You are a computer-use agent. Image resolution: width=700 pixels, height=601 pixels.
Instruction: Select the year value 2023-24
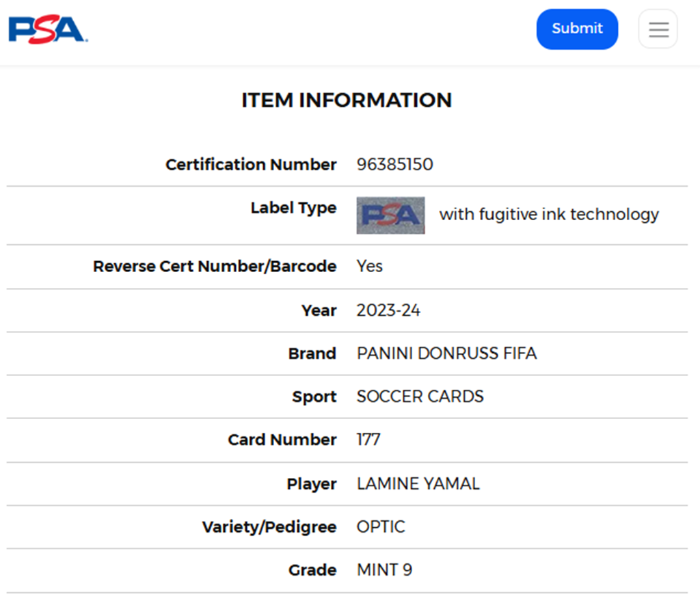[x=388, y=310]
